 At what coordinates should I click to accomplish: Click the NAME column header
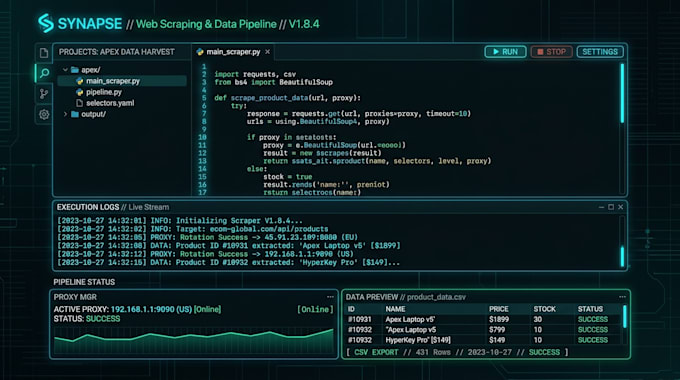[395, 309]
